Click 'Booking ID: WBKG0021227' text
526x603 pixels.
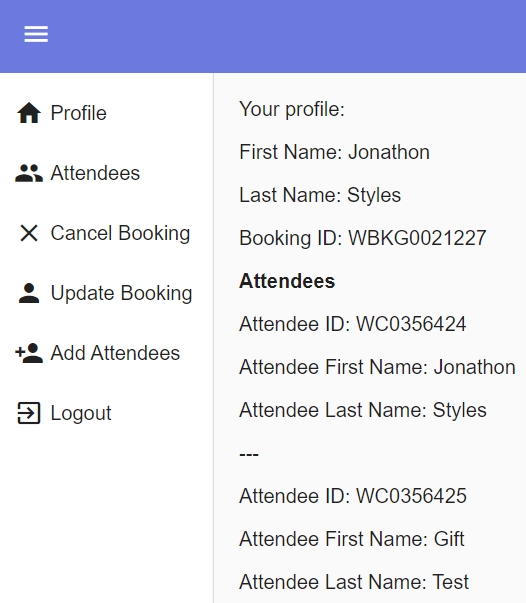363,238
